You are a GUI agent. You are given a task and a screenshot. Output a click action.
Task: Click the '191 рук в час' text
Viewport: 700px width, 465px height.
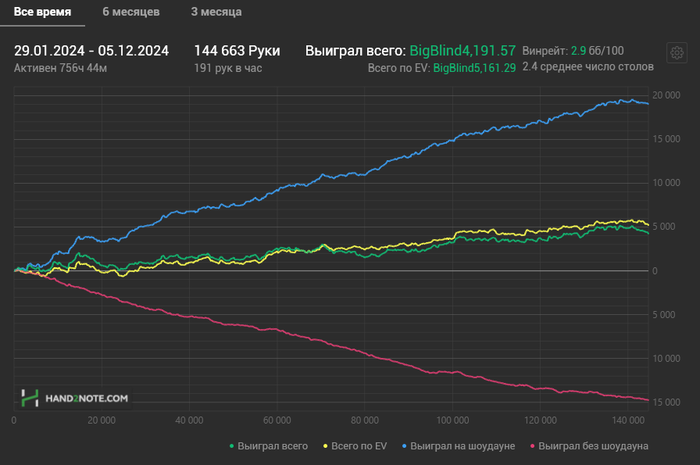pos(228,68)
